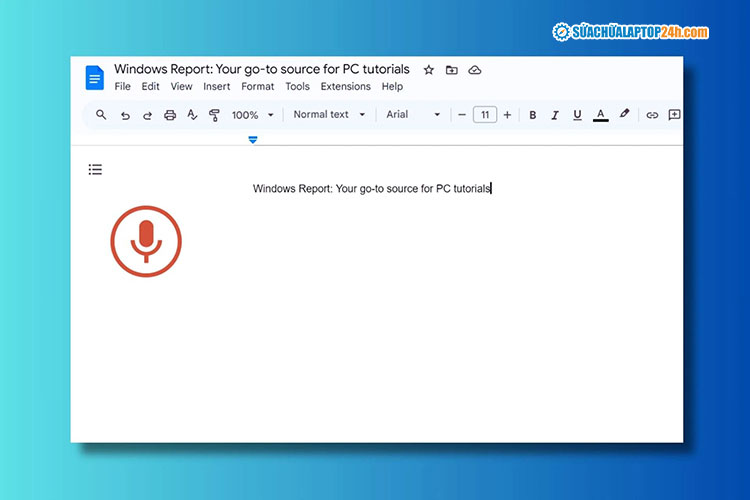Increase font size with plus
The height and width of the screenshot is (500, 750).
(x=507, y=115)
